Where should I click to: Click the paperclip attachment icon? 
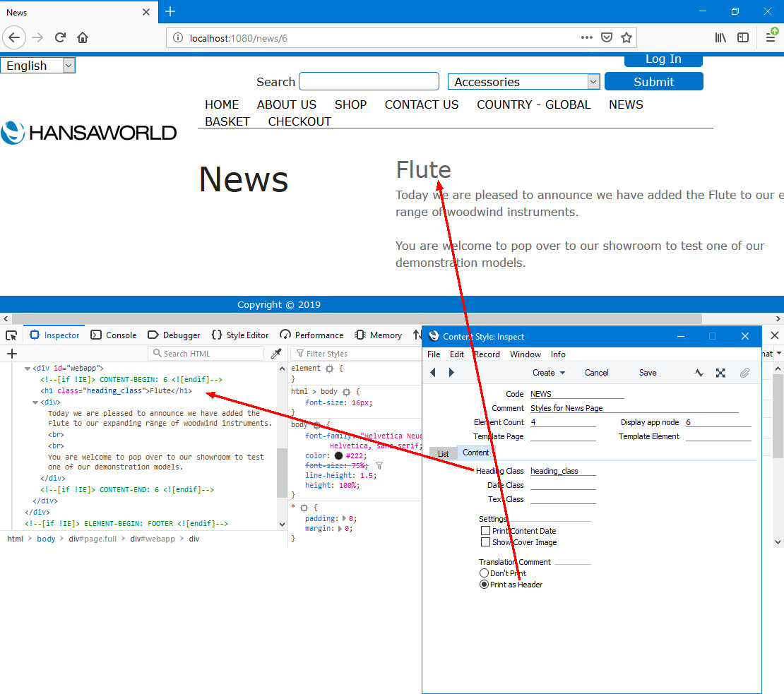click(x=744, y=373)
